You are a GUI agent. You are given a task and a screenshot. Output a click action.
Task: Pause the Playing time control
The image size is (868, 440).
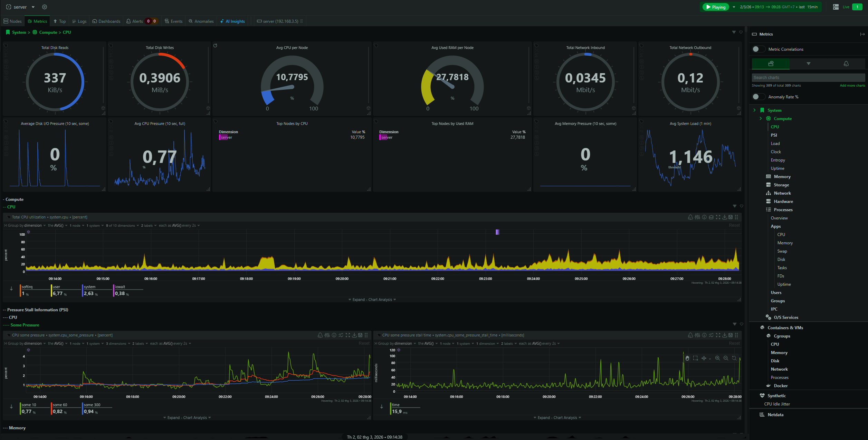(x=715, y=7)
